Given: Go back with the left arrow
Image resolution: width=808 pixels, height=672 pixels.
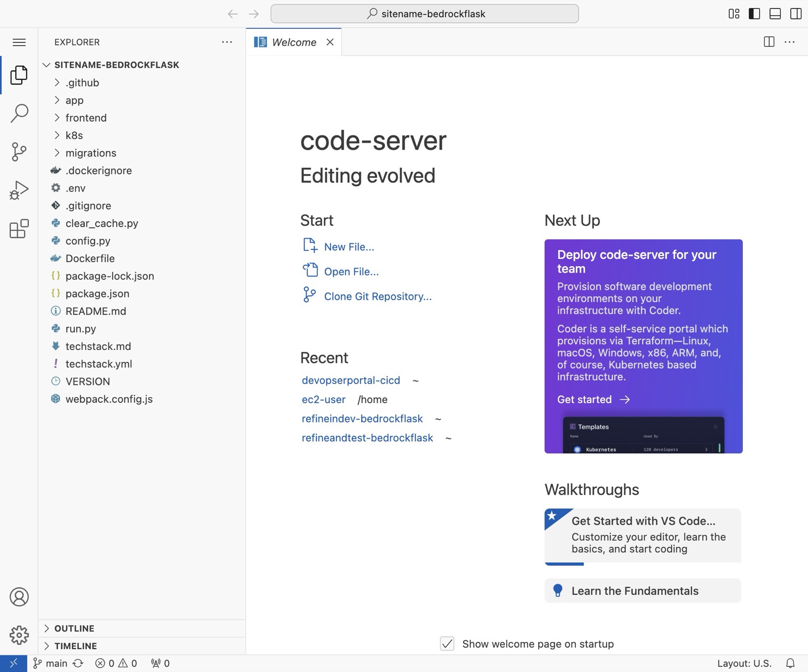Looking at the screenshot, I should tap(233, 14).
